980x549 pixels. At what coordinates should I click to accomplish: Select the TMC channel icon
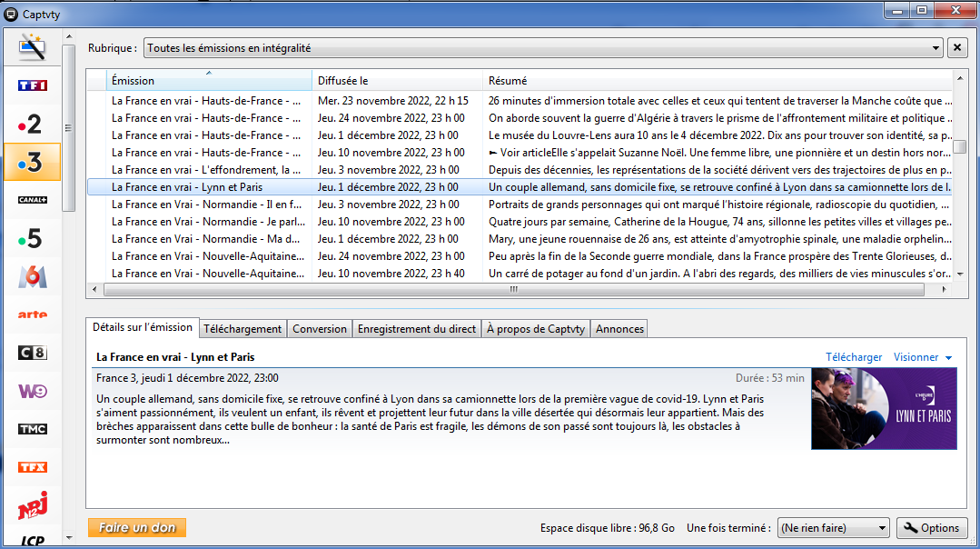click(33, 429)
